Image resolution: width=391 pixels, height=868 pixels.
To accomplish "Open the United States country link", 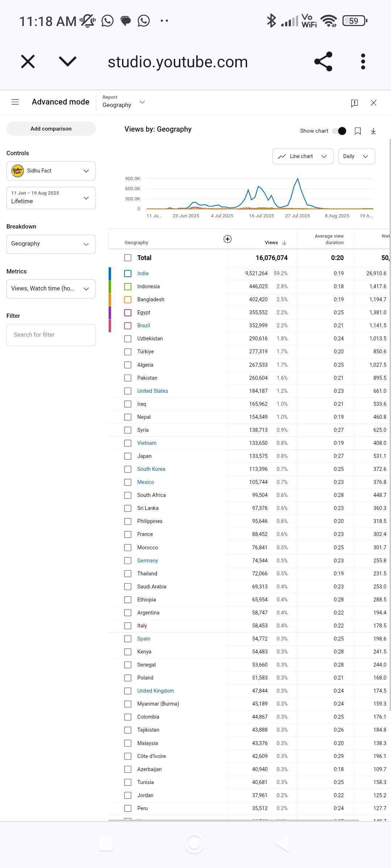I will (152, 391).
